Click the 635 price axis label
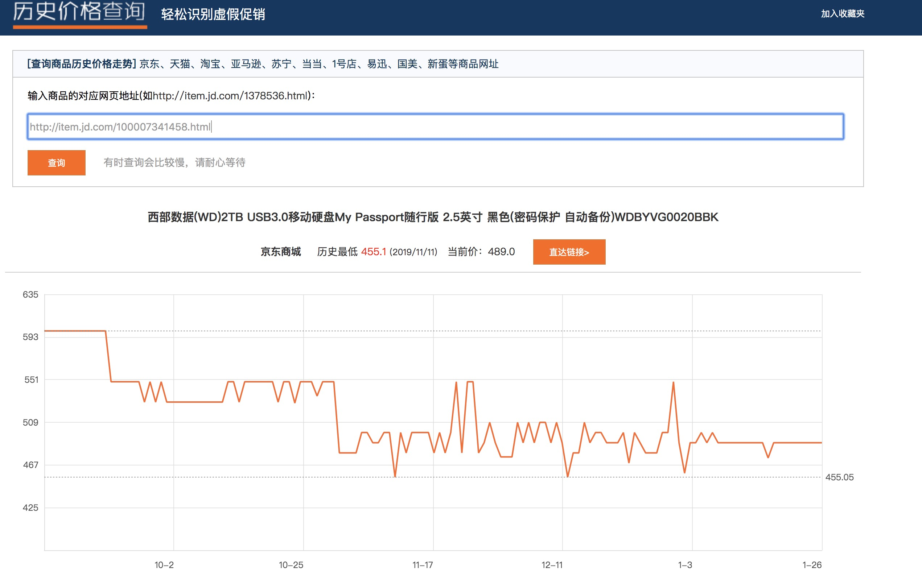This screenshot has height=588, width=922. (30, 295)
